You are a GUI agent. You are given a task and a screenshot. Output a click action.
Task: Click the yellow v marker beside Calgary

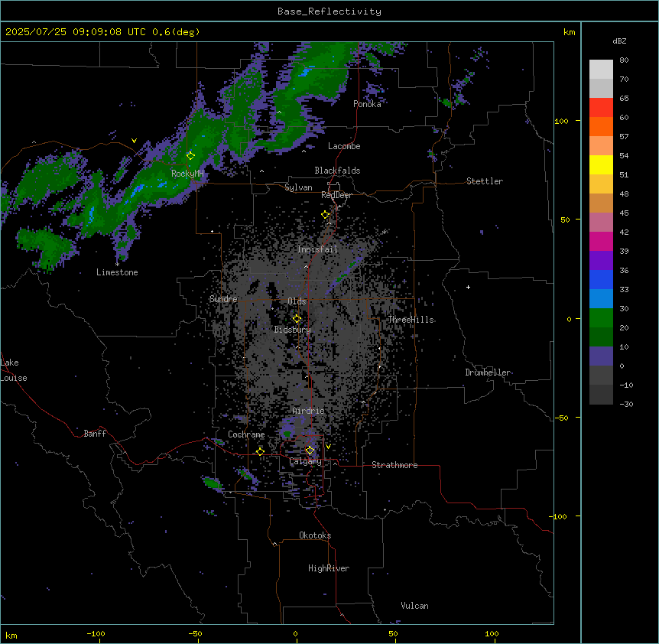[328, 447]
